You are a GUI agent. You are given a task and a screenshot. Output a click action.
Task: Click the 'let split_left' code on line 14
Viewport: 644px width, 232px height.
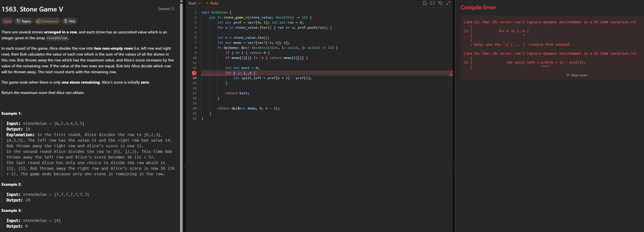tap(272, 78)
